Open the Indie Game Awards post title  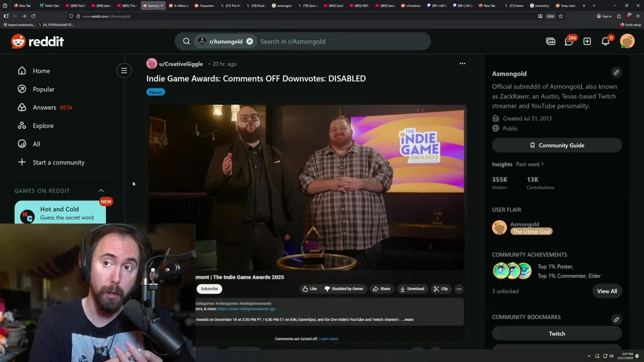(x=256, y=78)
